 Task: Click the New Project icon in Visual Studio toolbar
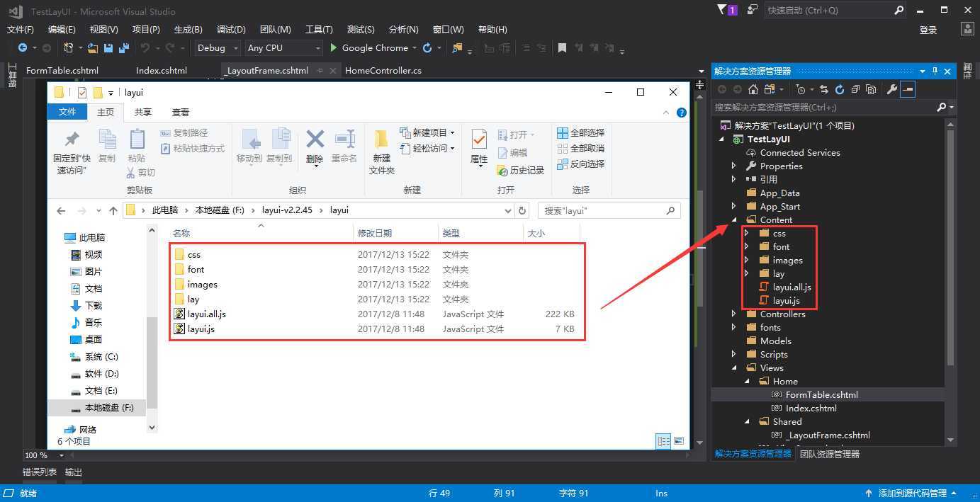click(x=69, y=48)
